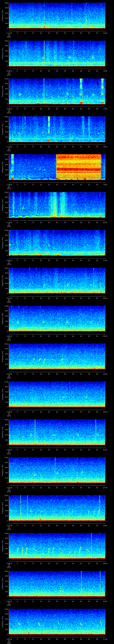Click the 31:00 end time label
114x644 pixels.
pyautogui.click(x=105, y=639)
